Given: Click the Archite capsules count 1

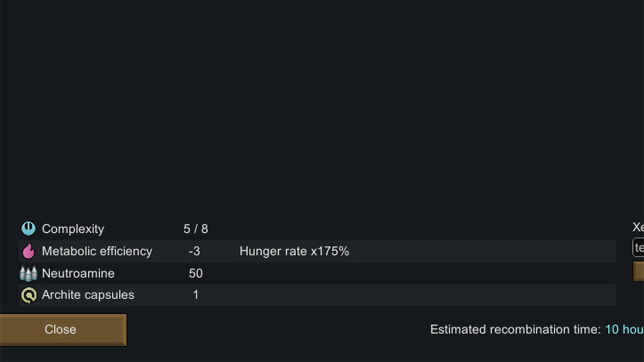Looking at the screenshot, I should tap(196, 295).
